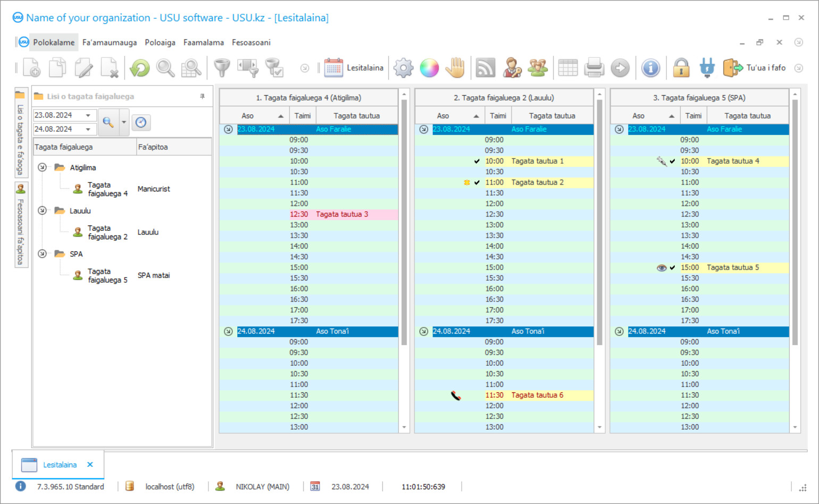Click the padlock icon
Viewport: 819px width, 504px height.
pyautogui.click(x=681, y=68)
